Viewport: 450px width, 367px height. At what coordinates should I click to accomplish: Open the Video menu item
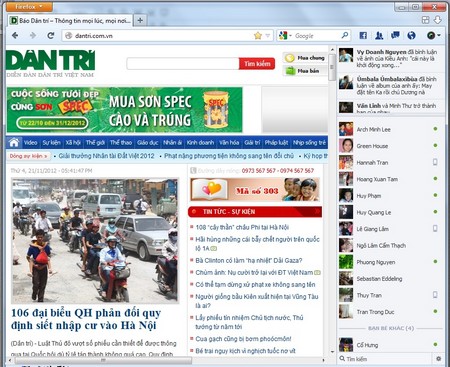(30, 143)
